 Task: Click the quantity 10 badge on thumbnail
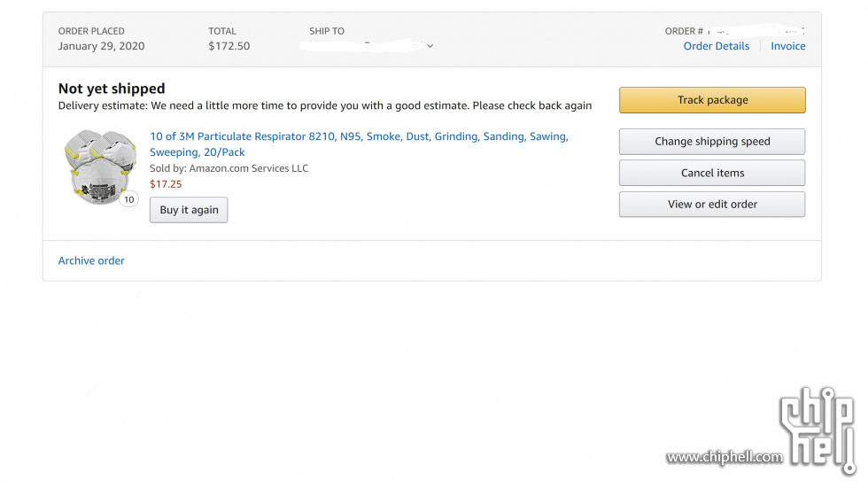tap(129, 200)
